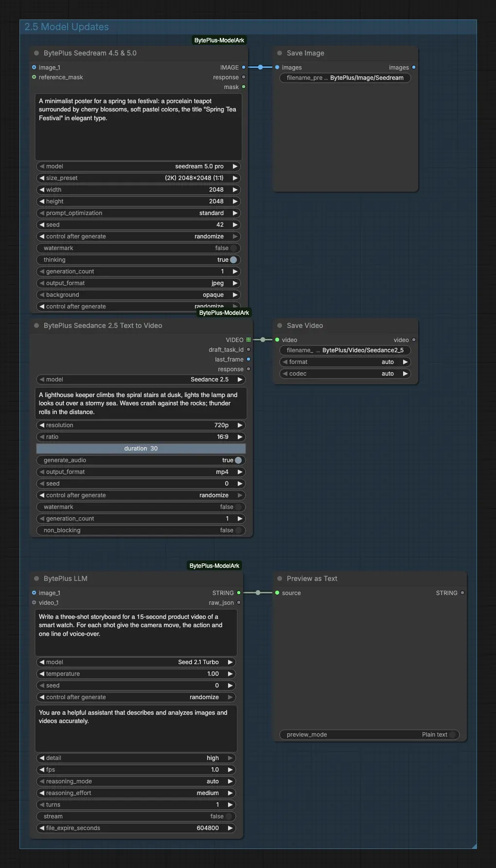Click Seedream spring tea festival prompt box

pos(139,127)
